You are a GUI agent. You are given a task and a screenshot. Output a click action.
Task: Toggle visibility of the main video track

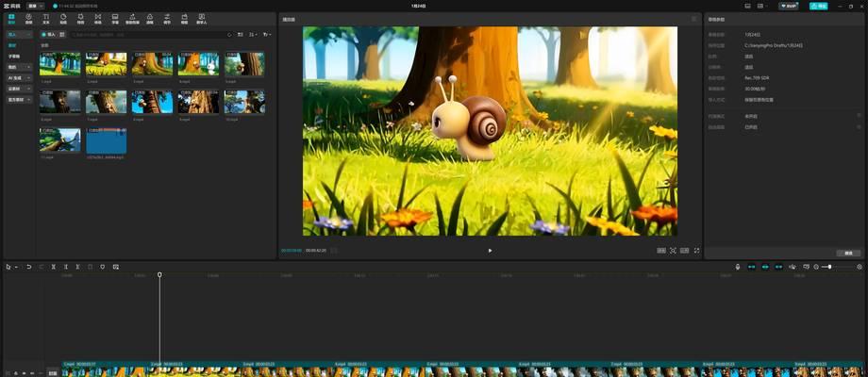[x=24, y=373]
